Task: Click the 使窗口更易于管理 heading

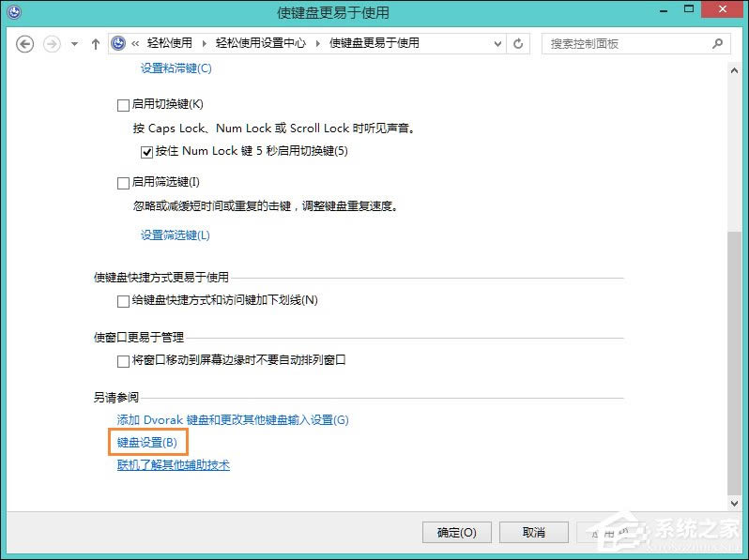Action: point(139,337)
